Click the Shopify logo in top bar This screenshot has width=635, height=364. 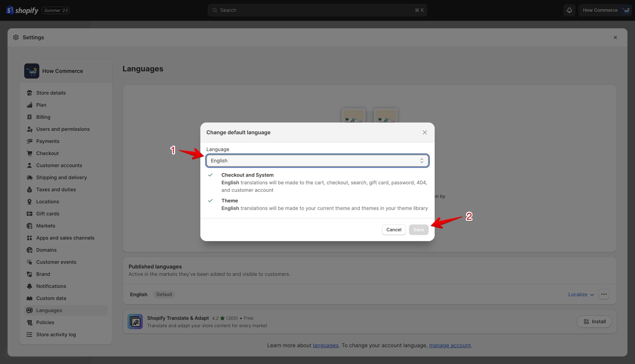point(22,10)
